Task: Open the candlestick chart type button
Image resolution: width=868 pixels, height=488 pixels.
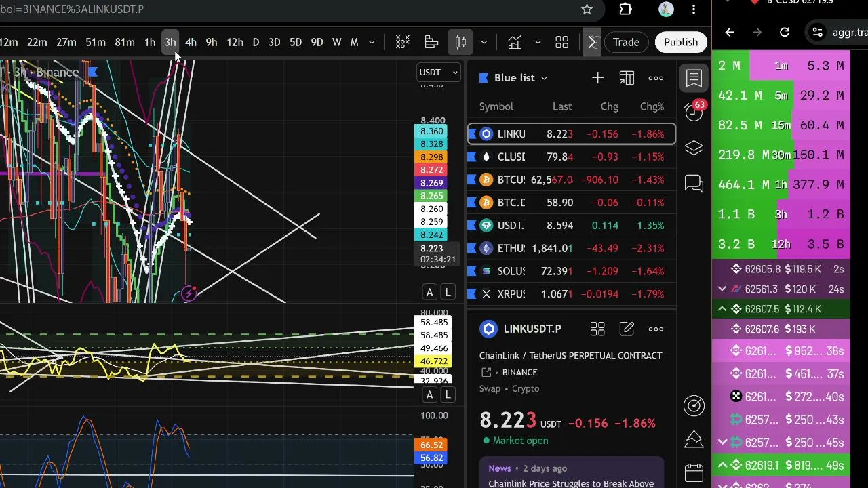Action: [x=460, y=43]
